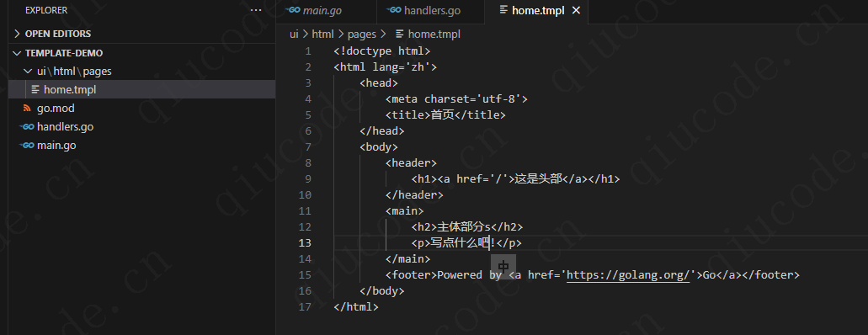
Task: Open the Explorer more actions ellipsis
Action: (x=256, y=10)
